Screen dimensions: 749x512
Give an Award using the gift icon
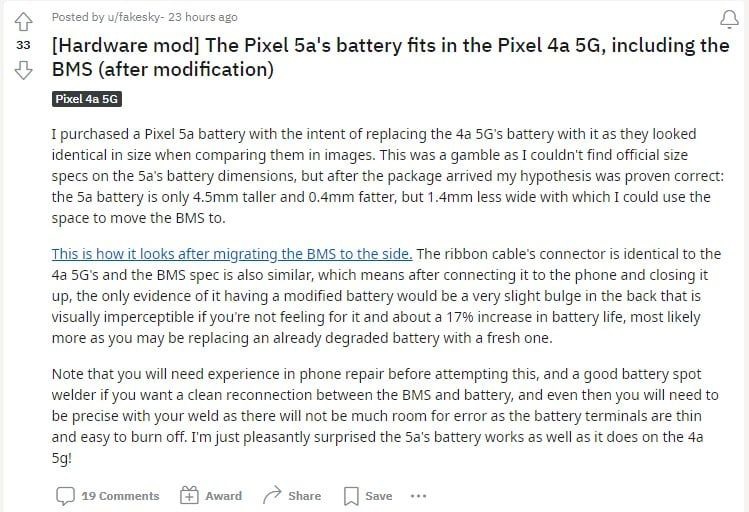pos(189,495)
